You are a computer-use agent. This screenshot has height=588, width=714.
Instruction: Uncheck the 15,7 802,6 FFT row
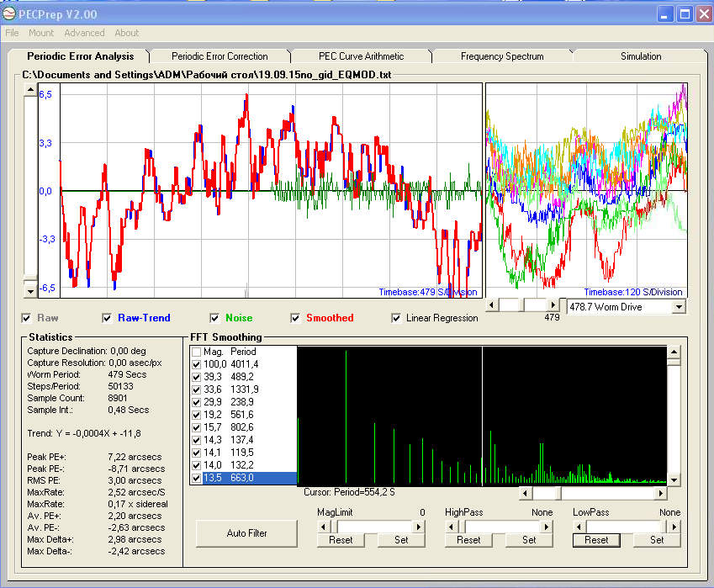coord(196,427)
